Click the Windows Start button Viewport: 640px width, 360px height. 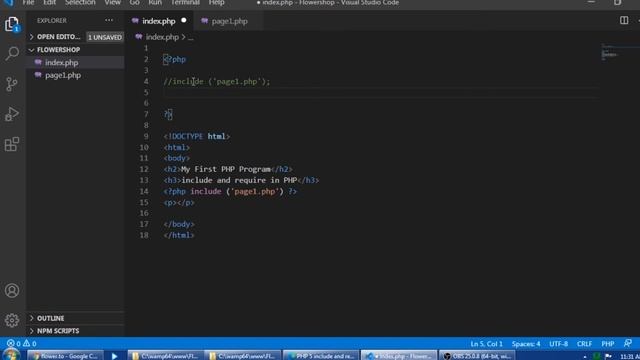11,355
